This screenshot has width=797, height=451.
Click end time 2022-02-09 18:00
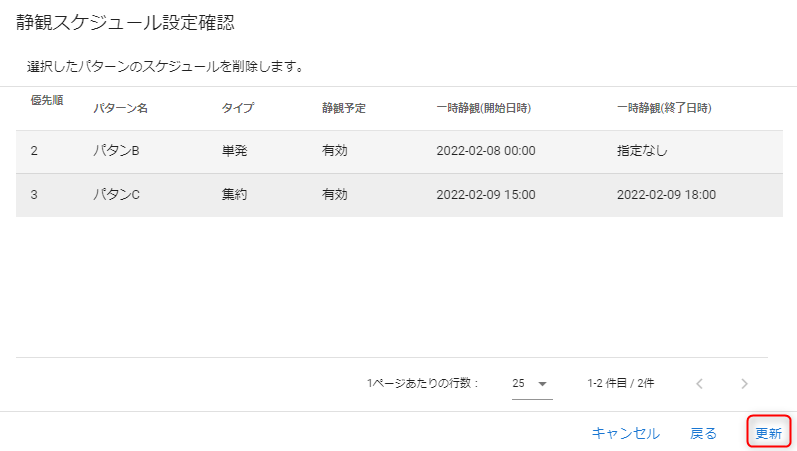[x=666, y=195]
